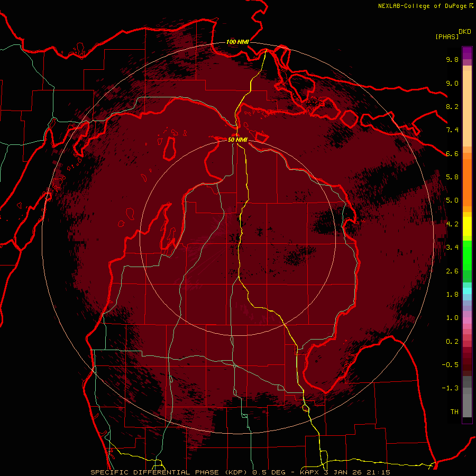Click the [PHAS] legend unit label

point(447,36)
